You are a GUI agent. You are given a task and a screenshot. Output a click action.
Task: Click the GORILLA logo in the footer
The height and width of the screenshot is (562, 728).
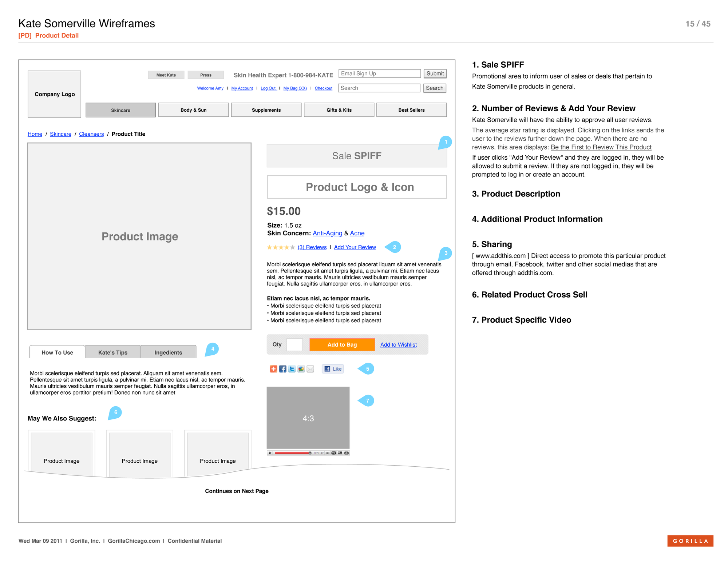point(690,541)
